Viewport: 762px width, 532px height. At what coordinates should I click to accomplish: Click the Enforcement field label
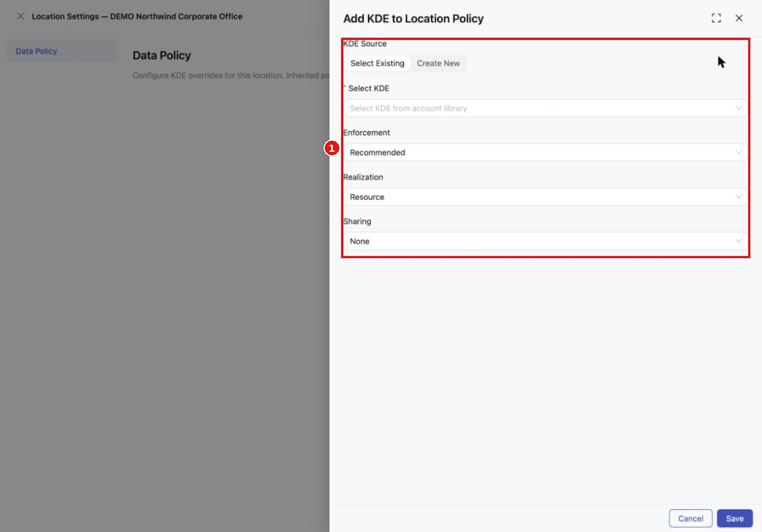click(x=366, y=133)
